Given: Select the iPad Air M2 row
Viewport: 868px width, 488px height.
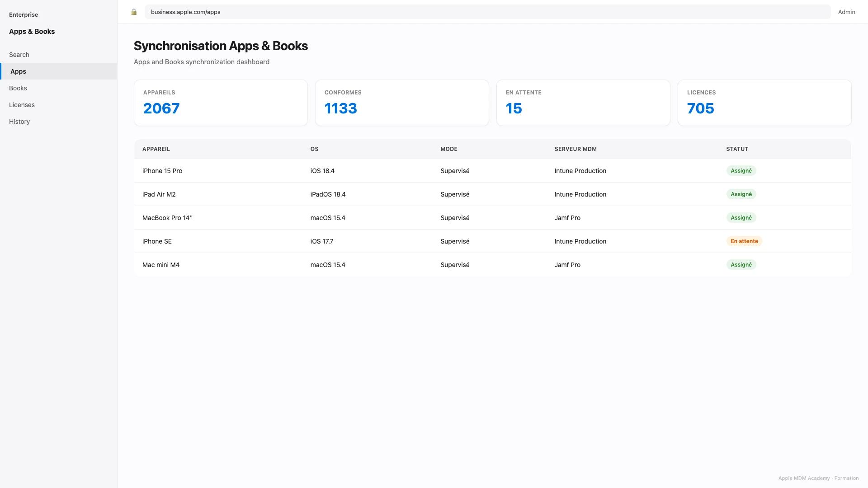Looking at the screenshot, I should click(x=493, y=194).
